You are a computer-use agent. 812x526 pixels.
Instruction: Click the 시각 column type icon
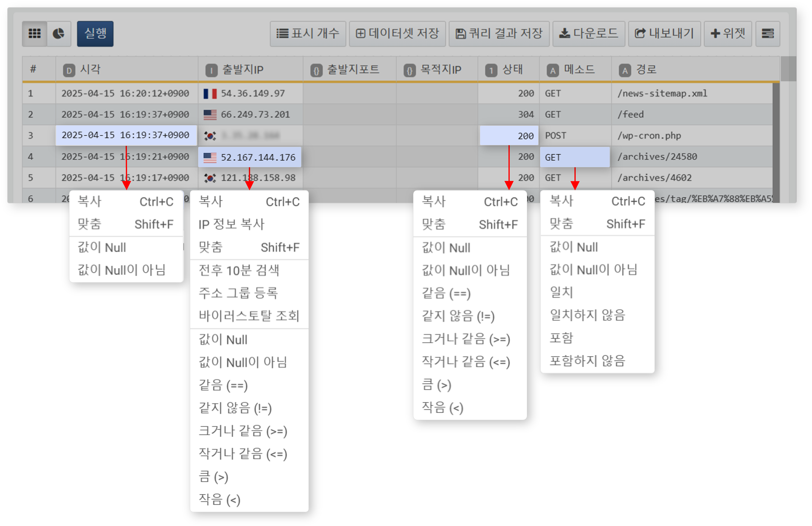pos(69,71)
